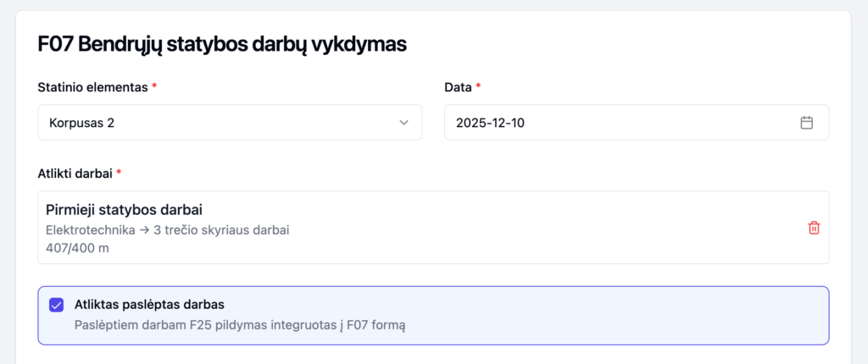Open the calendar date picker icon
Screen dimensions: 868x364
point(806,123)
